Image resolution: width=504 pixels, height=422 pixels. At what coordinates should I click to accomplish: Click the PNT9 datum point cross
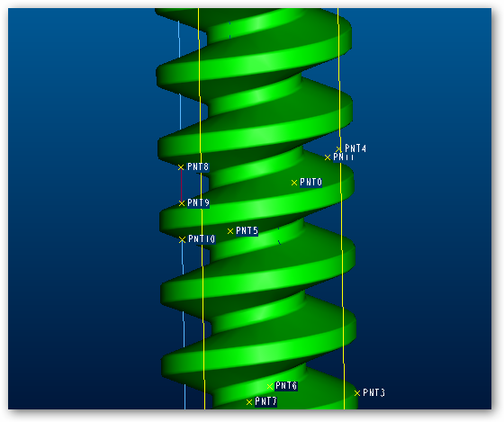pyautogui.click(x=182, y=203)
